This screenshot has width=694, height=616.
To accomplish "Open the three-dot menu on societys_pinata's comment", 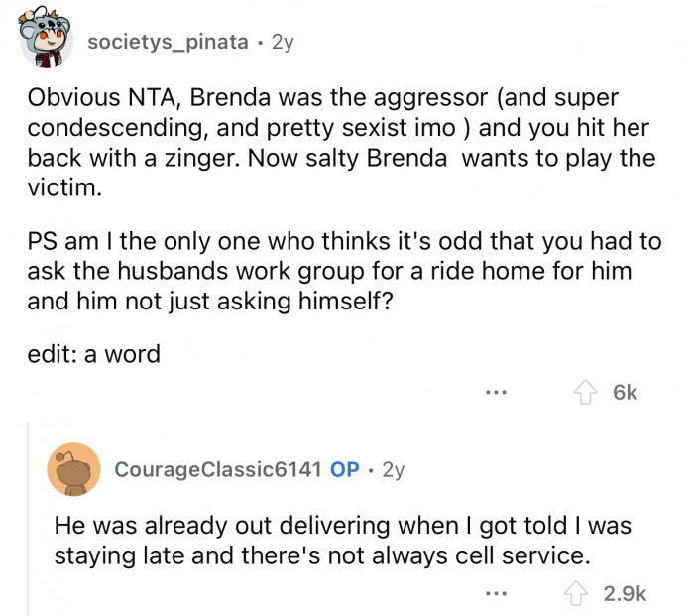I will [x=496, y=392].
